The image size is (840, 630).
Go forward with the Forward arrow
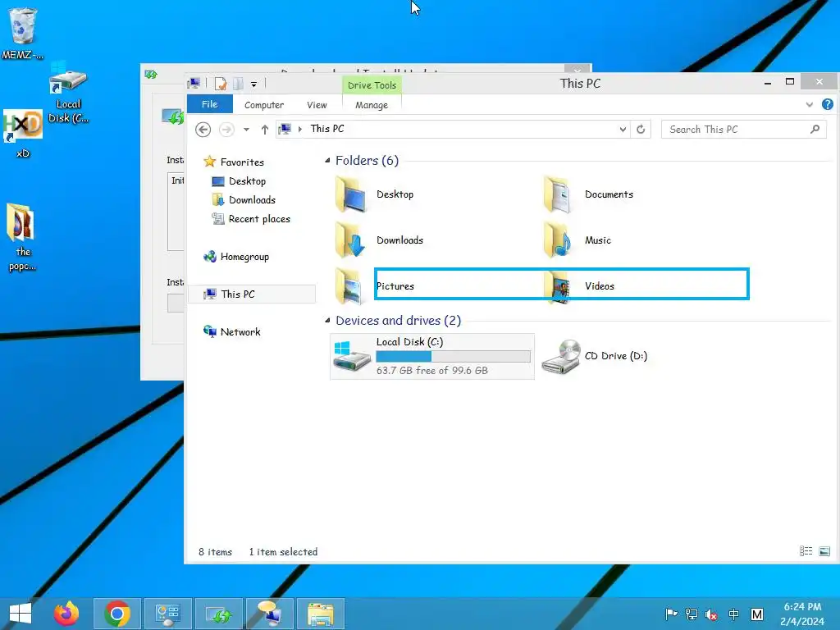point(226,130)
